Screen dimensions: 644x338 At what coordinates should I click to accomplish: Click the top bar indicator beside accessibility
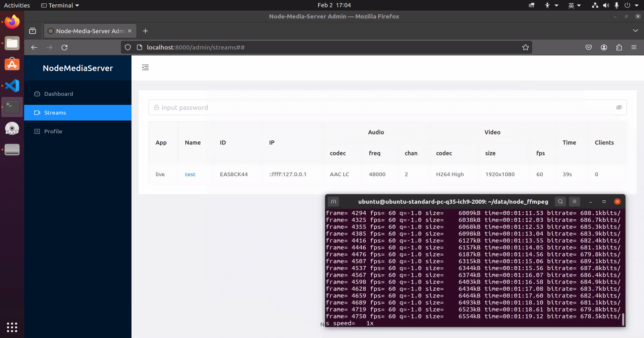[x=532, y=5]
